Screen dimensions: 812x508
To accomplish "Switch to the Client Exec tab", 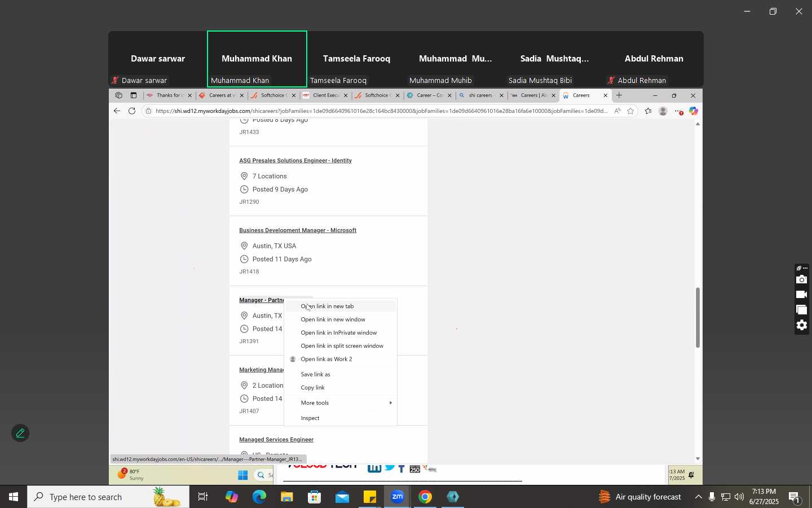I will (x=324, y=95).
